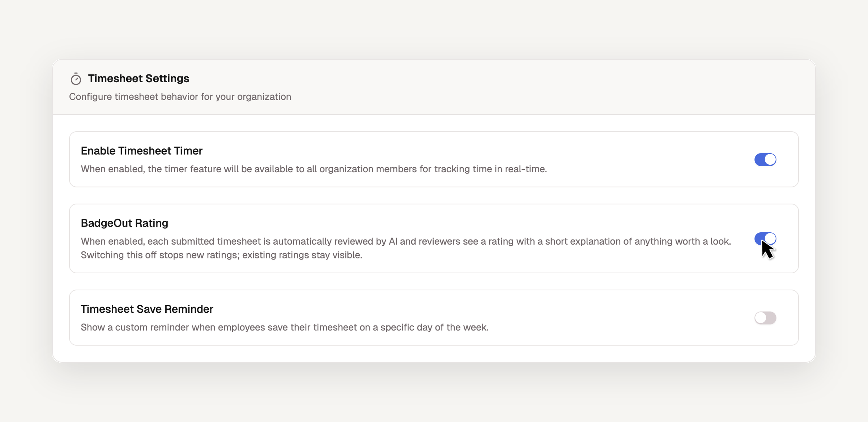Click the Timesheet Settings heading
The image size is (868, 422).
coord(139,79)
